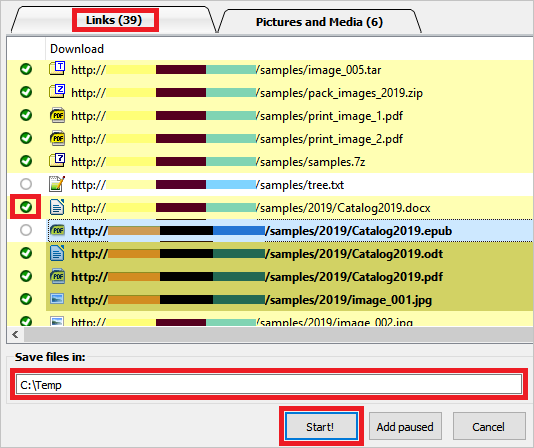Uncheck the green mark for Catalog2019.docx
The height and width of the screenshot is (448, 534).
[26, 207]
